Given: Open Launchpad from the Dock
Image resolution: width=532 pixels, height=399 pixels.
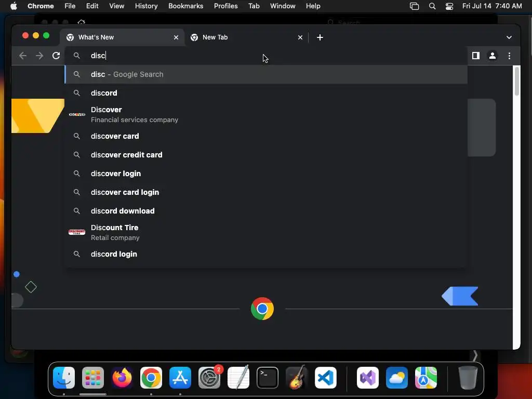Looking at the screenshot, I should (93, 378).
